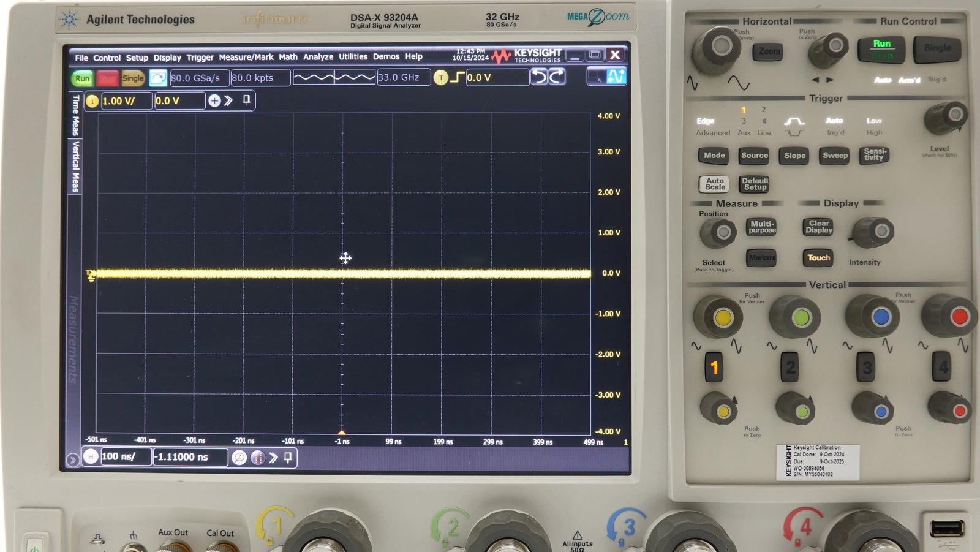The image size is (980, 552).
Task: Open the Utilities menu
Action: pos(353,56)
